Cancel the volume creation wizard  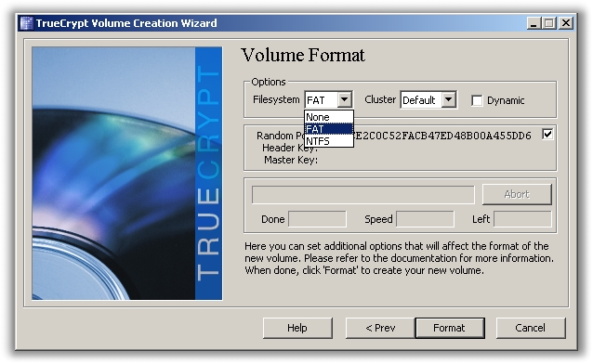(531, 328)
